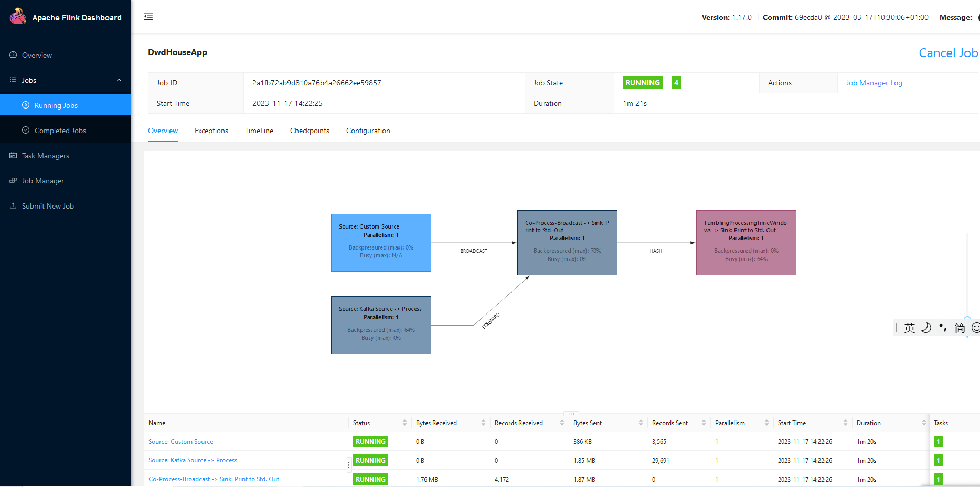980x487 pixels.
Task: Cancel the DwdHouseApp job
Action: point(949,53)
